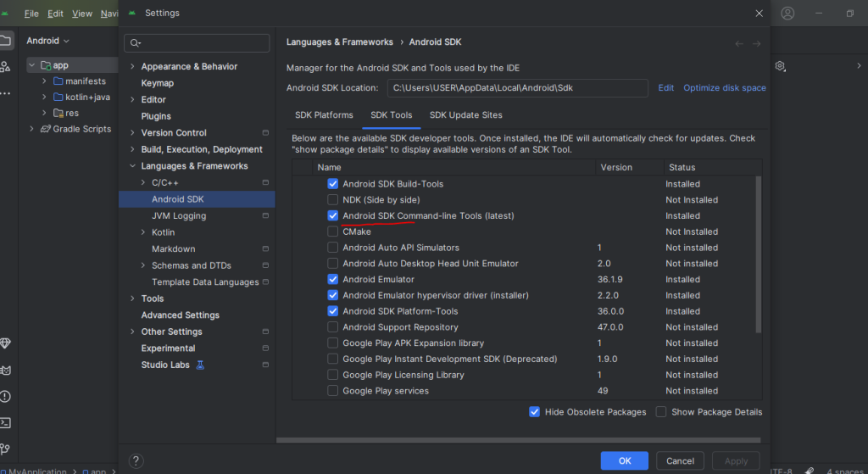The height and width of the screenshot is (474, 868).
Task: Open the Terminal tool window icon
Action: coord(5,422)
